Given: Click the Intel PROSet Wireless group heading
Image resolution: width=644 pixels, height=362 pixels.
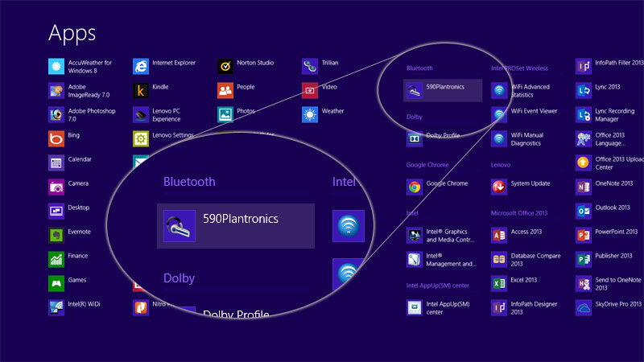Looking at the screenshot, I should tap(519, 68).
